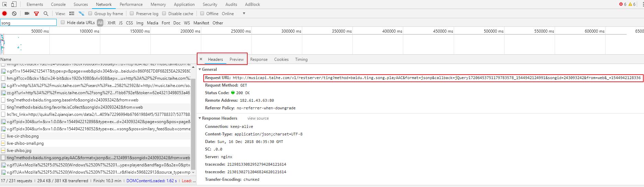Open the Elements panel tab
This screenshot has width=644, height=187.
pyautogui.click(x=35, y=4)
